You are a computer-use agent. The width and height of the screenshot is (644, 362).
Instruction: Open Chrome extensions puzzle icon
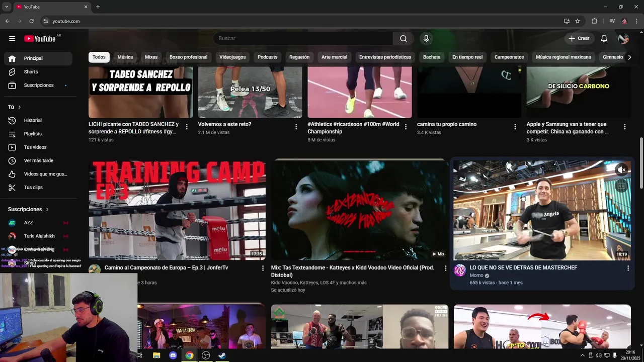594,21
